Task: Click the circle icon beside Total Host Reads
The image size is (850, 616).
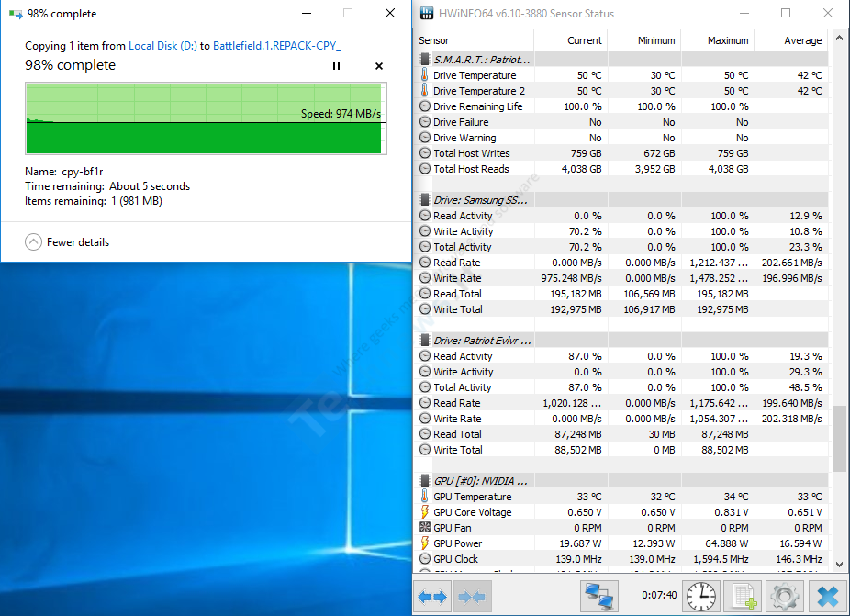Action: point(425,169)
